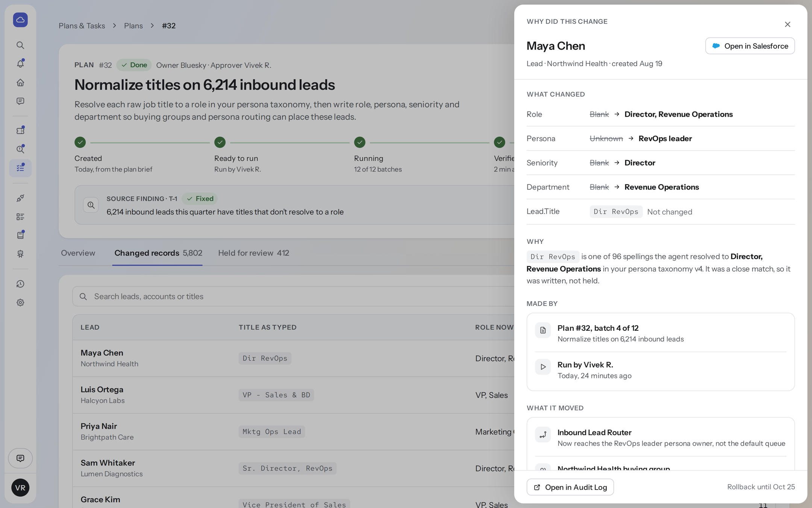Screen dimensions: 812x508
Task: Select the Luis Ortega lead row
Action: (x=293, y=395)
